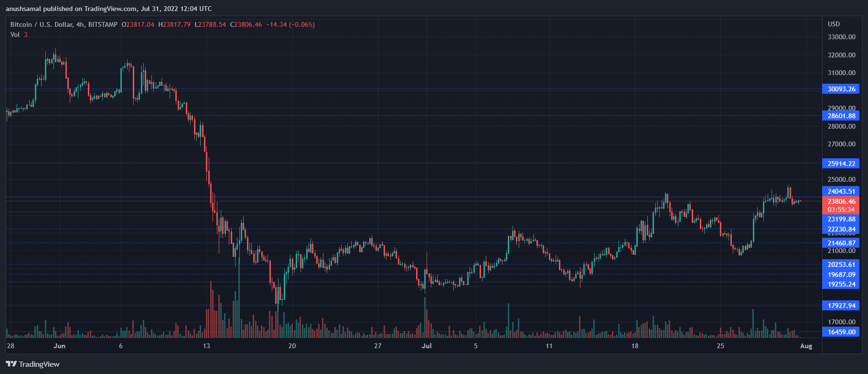Select the 19687.09 price label
Viewport: 868px width, 374px height.
tap(841, 275)
